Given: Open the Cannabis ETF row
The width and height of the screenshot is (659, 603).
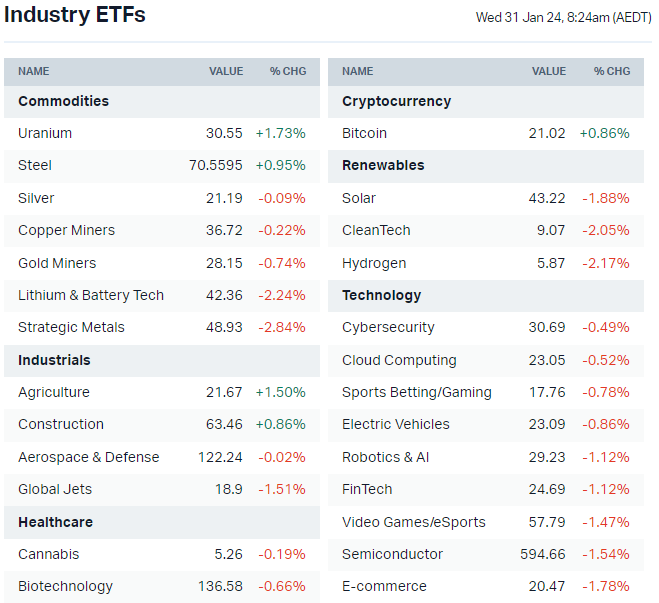Looking at the screenshot, I should click(48, 554).
